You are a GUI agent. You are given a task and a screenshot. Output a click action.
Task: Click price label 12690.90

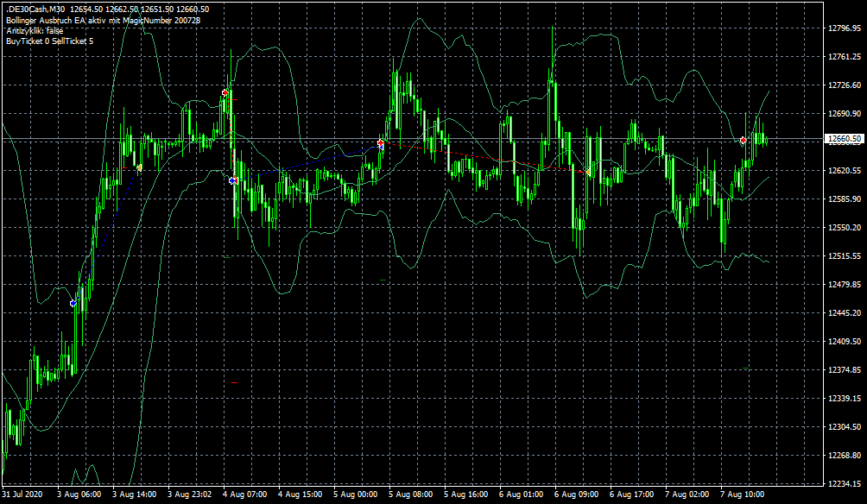point(845,113)
